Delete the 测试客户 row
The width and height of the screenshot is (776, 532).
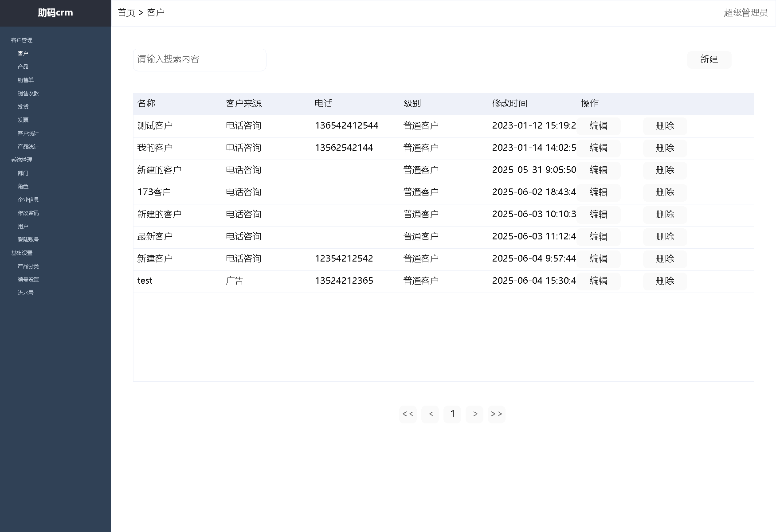coord(665,126)
